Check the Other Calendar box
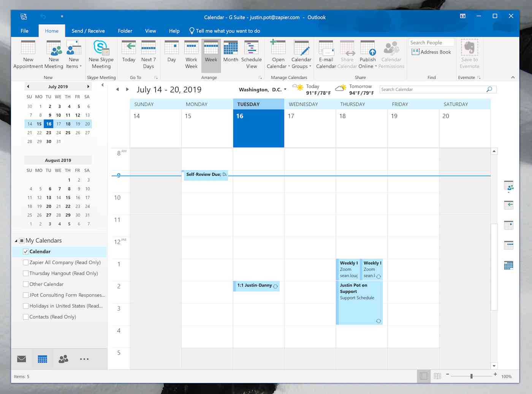This screenshot has height=394, width=532. (x=26, y=284)
